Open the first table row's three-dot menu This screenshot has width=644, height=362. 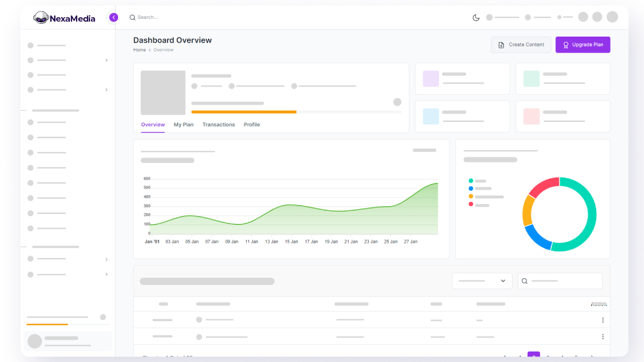point(602,320)
